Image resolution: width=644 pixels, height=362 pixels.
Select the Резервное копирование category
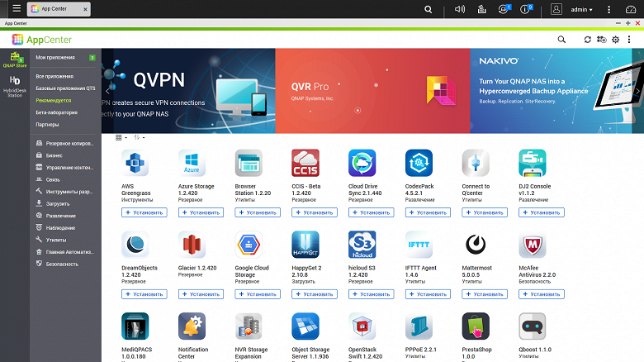tap(65, 143)
